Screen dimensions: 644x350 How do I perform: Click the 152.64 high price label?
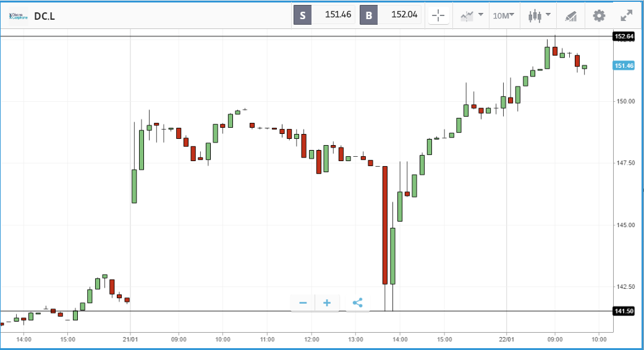(x=624, y=36)
